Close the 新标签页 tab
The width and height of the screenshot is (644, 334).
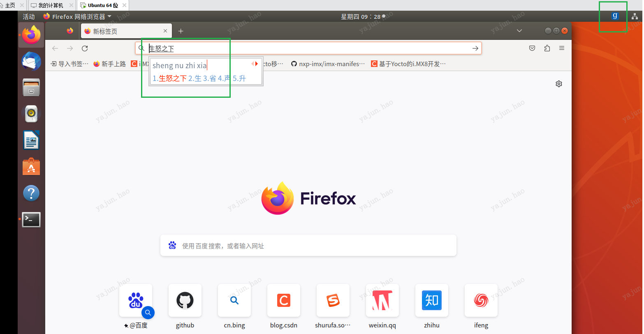165,31
